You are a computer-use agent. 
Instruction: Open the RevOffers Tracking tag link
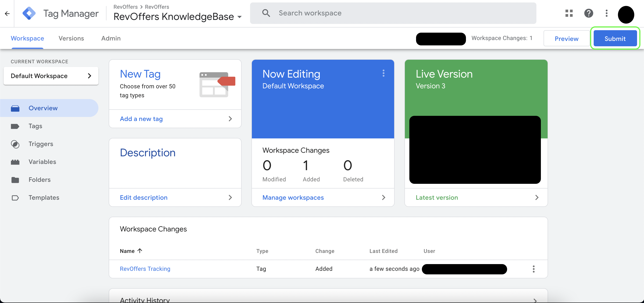(x=145, y=269)
